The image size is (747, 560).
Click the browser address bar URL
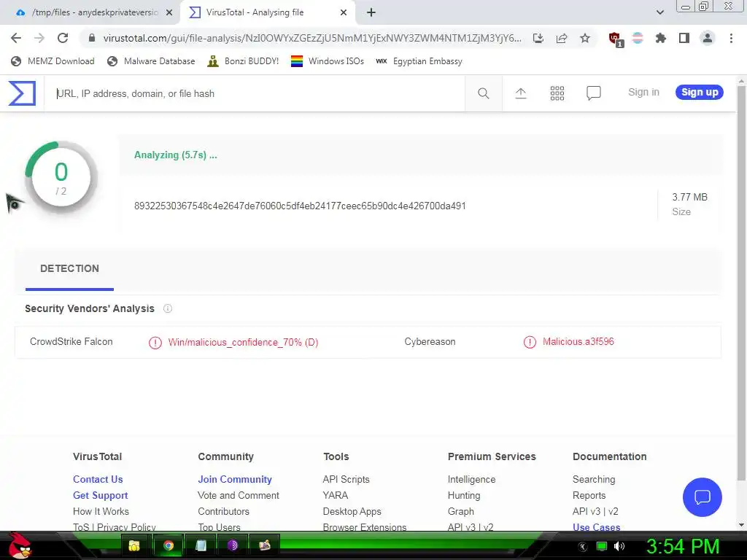[312, 38]
